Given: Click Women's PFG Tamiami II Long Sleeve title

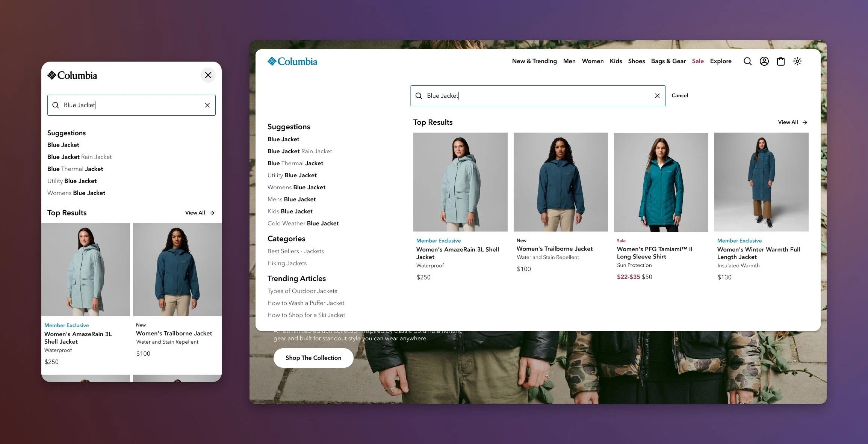Looking at the screenshot, I should coord(655,253).
